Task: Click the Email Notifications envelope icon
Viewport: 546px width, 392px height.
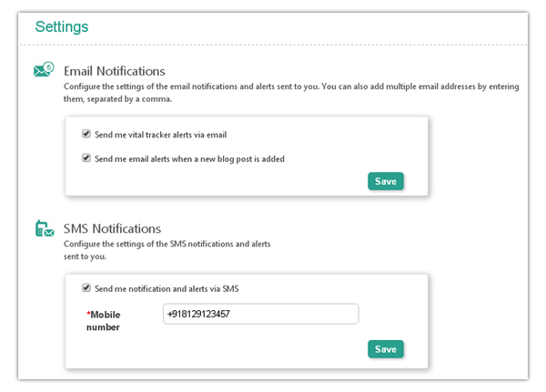Action: (x=44, y=70)
